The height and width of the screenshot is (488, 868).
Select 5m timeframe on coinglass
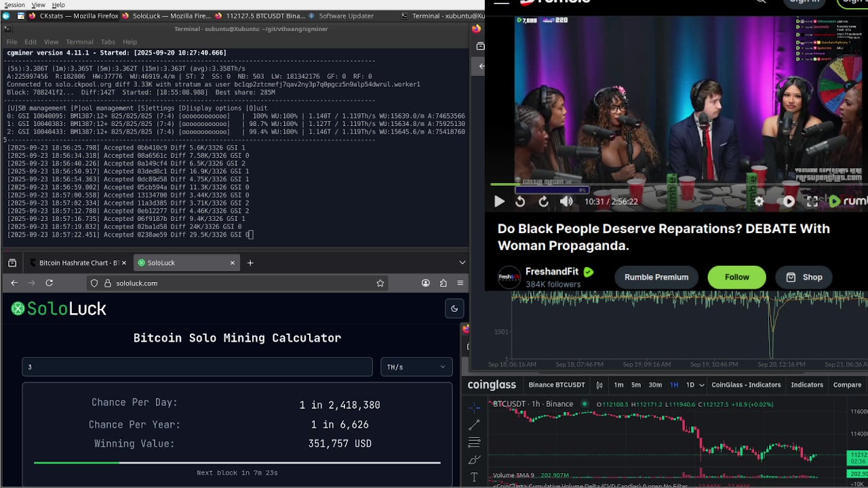click(636, 385)
